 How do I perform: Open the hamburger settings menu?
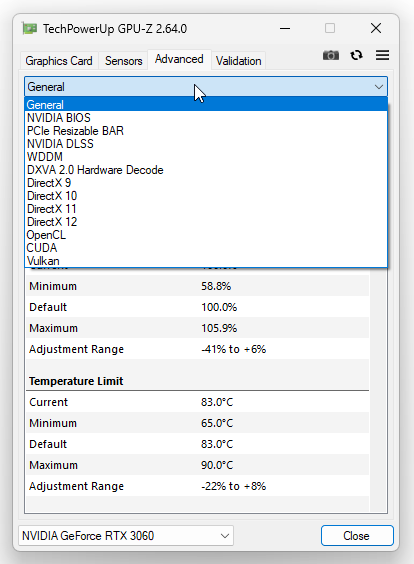[x=382, y=55]
